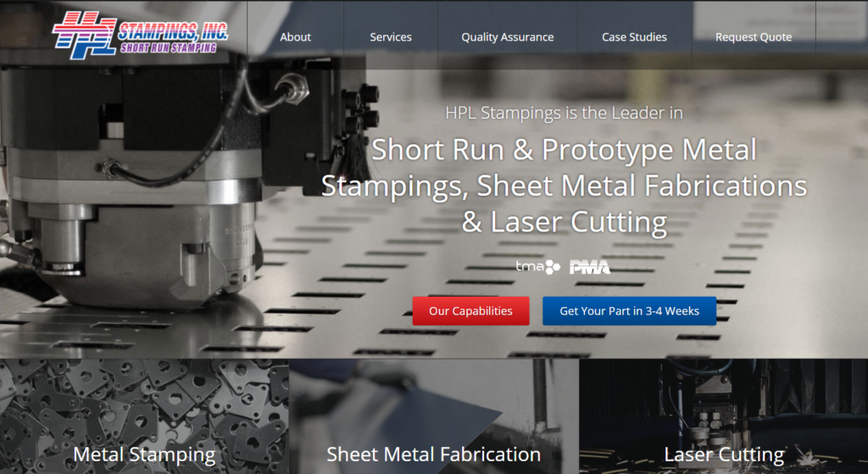Open the About menu item

[x=295, y=37]
